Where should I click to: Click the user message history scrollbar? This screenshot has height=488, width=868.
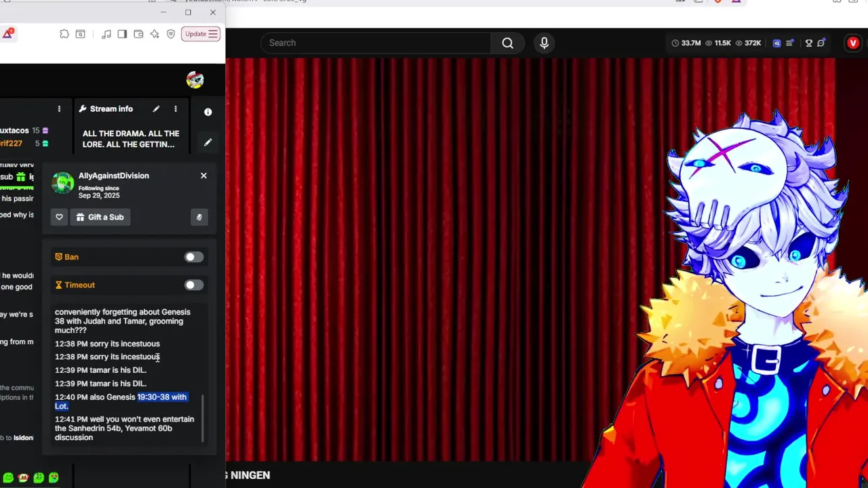coord(203,418)
